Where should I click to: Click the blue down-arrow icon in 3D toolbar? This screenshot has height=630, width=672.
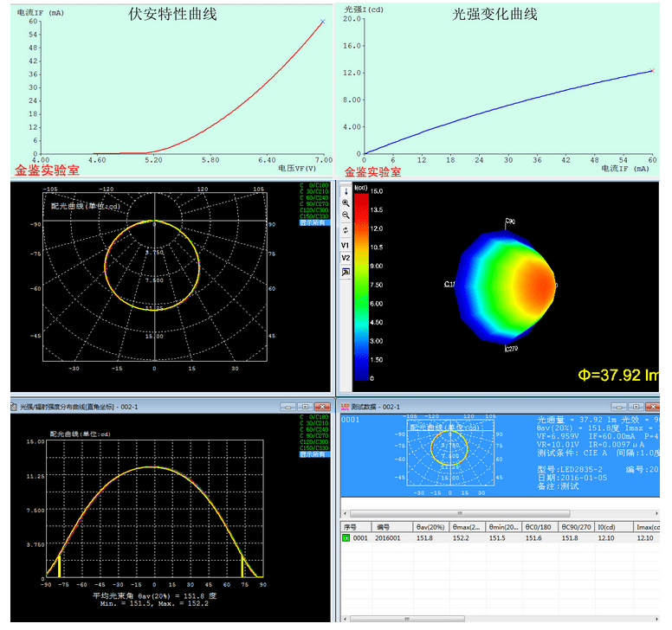[x=346, y=191]
